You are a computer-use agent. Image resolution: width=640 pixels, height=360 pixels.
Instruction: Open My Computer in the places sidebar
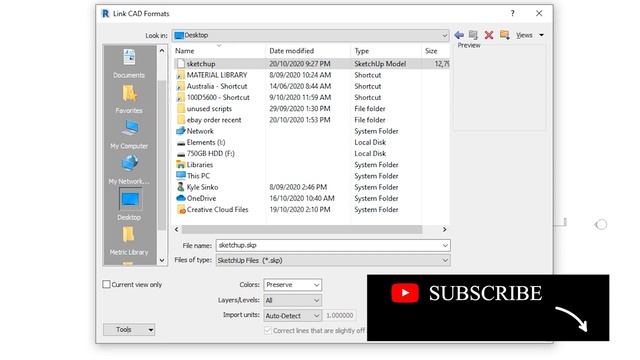pos(129,135)
